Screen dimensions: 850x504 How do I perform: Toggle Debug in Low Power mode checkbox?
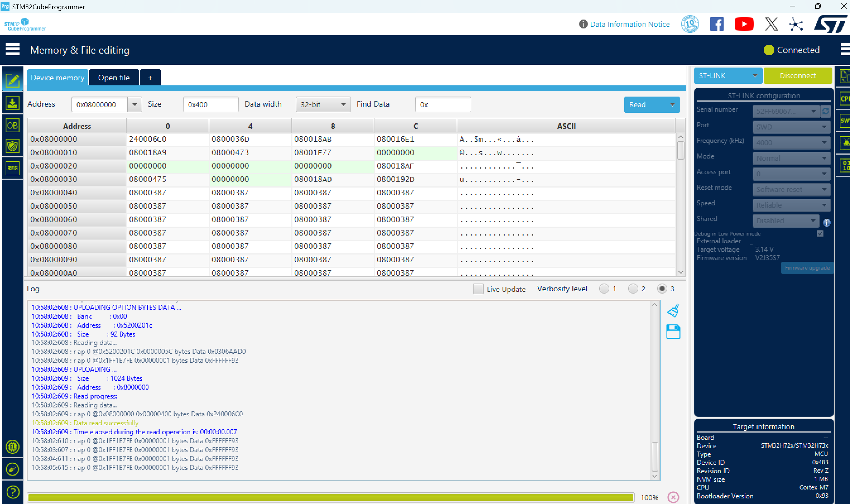point(820,233)
